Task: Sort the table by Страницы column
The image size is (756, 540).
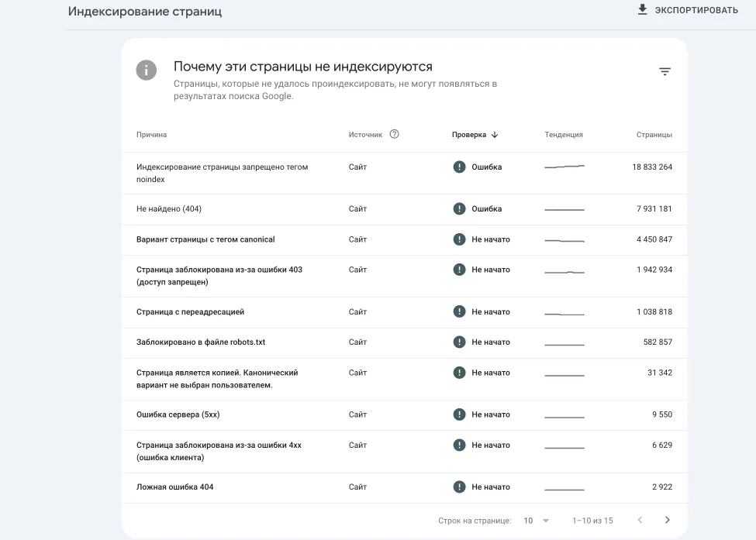Action: [654, 134]
